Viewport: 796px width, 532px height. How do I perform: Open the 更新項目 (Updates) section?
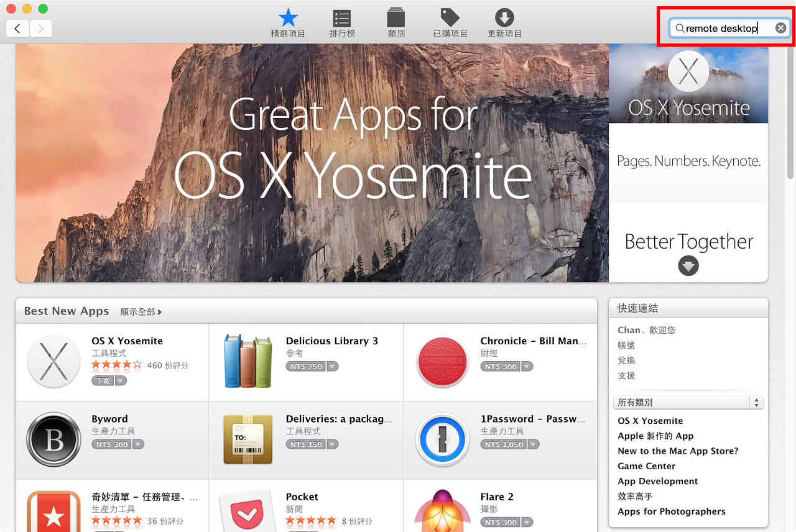(x=504, y=23)
